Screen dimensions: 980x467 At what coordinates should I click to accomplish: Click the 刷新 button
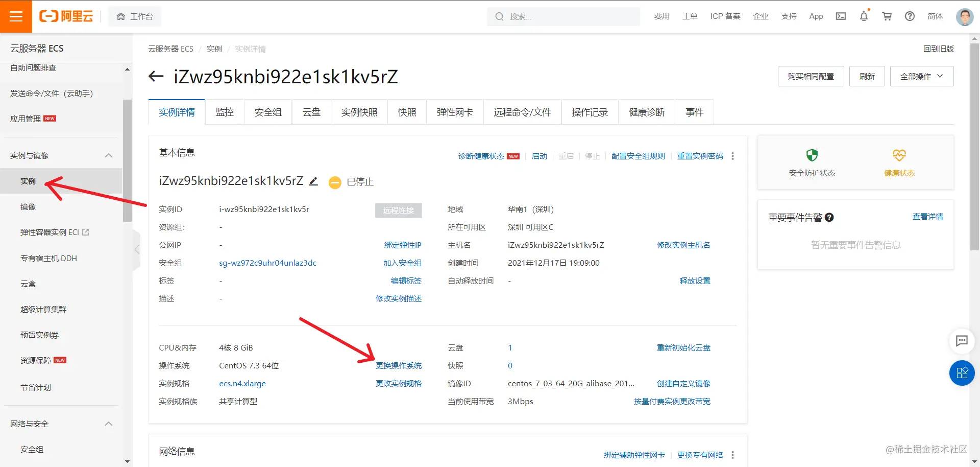(867, 76)
